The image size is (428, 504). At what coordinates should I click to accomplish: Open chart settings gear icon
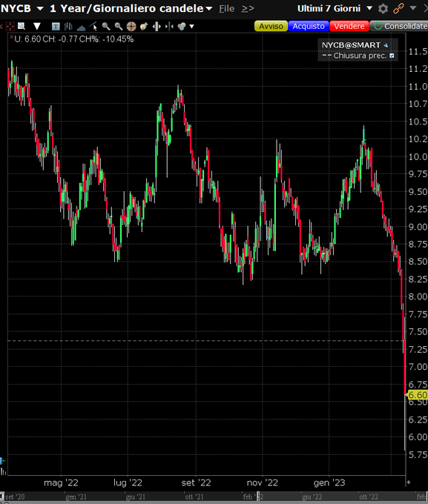(383, 9)
